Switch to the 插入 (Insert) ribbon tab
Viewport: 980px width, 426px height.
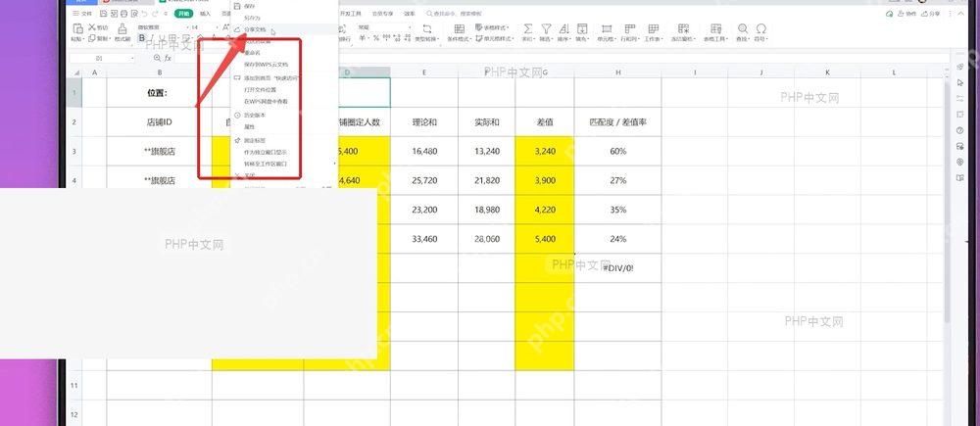(205, 13)
